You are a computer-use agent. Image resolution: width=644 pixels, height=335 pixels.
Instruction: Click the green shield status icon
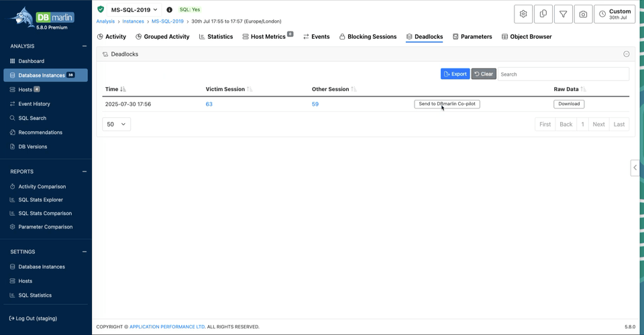click(x=101, y=10)
